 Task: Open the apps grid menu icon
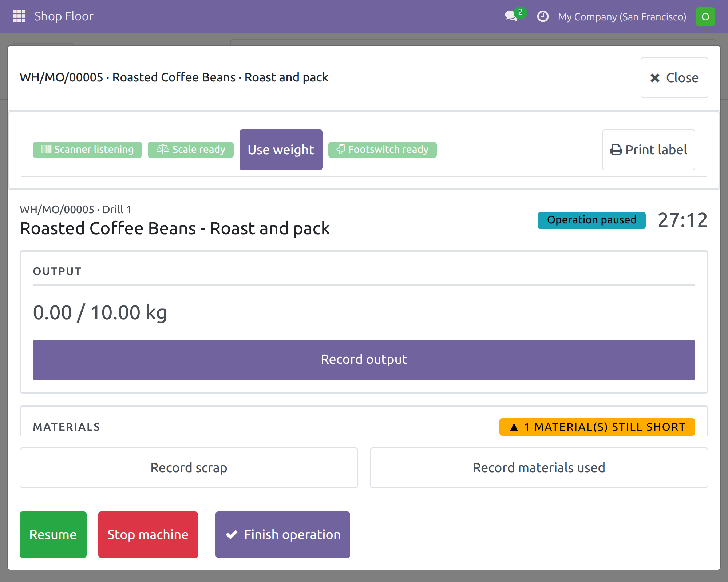(19, 16)
